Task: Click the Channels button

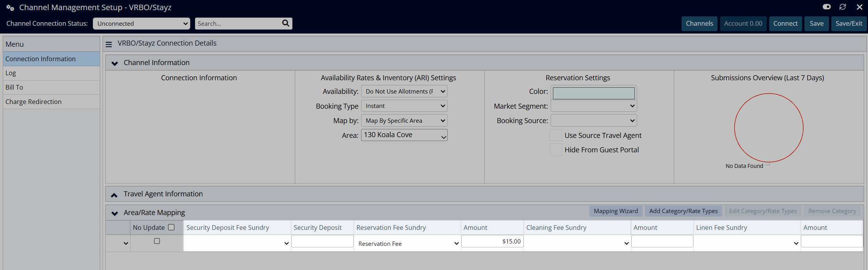Action: tap(700, 23)
